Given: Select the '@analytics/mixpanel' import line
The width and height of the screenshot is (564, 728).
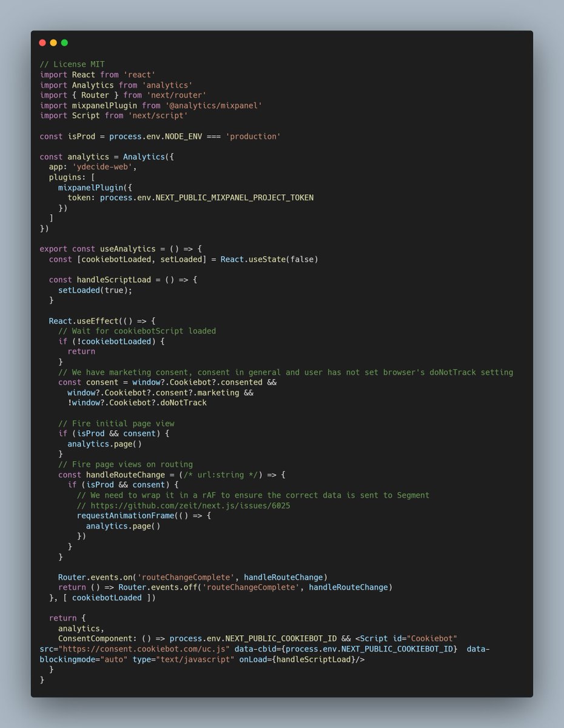Looking at the screenshot, I should coord(151,105).
